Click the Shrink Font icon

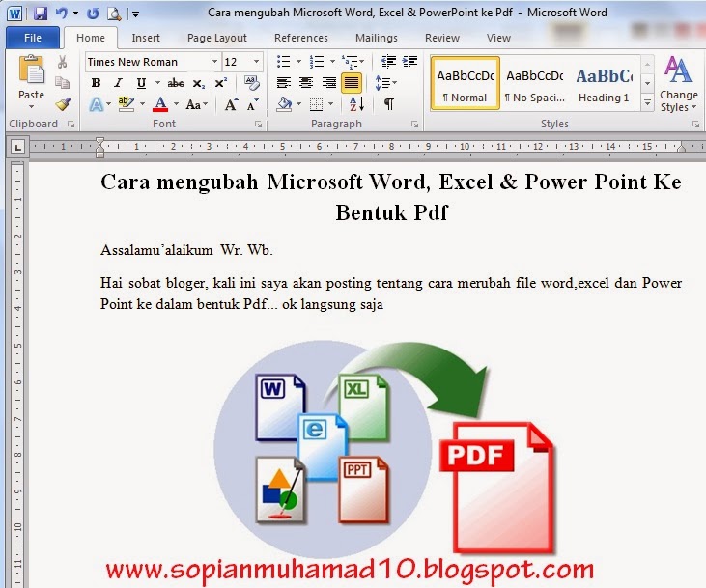tap(253, 104)
